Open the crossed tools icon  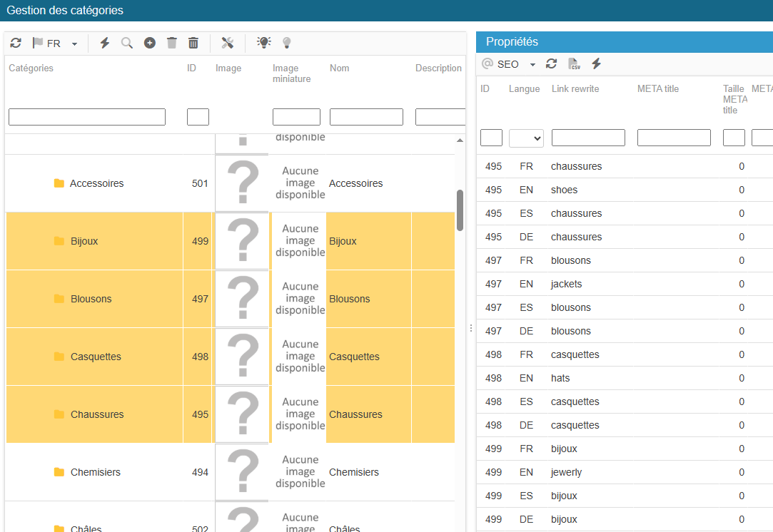pos(227,43)
